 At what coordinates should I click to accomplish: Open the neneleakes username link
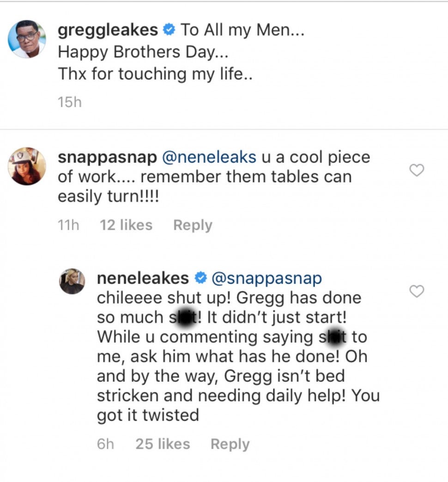[x=143, y=278]
